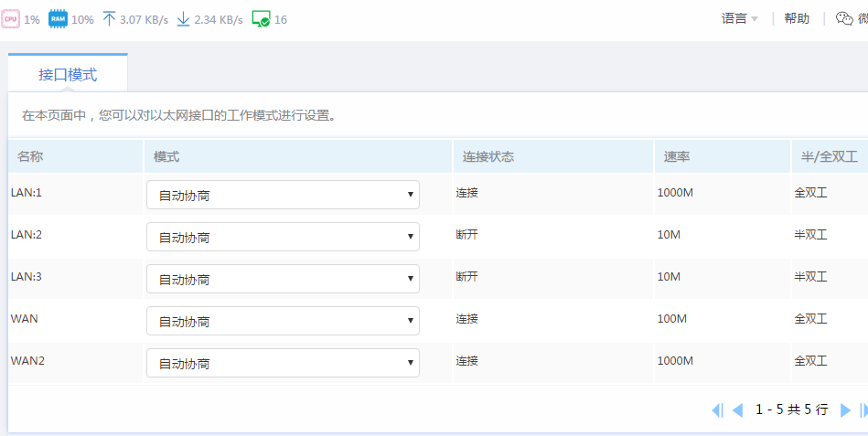Click WAN2 duplex value 全双工
Viewport: 868px width, 436px height.
pos(811,361)
